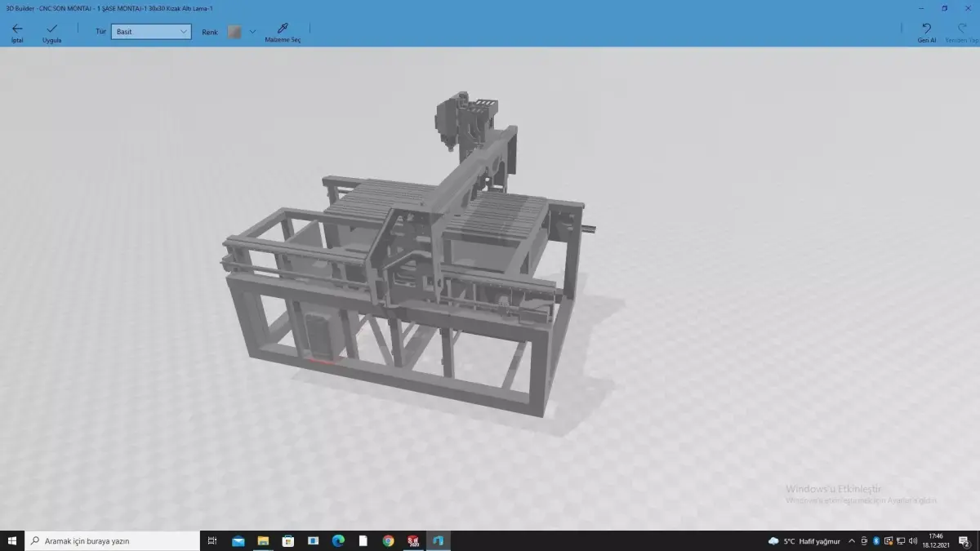Expand hidden system tray icons
Screen dimensions: 980x551
pos(850,540)
